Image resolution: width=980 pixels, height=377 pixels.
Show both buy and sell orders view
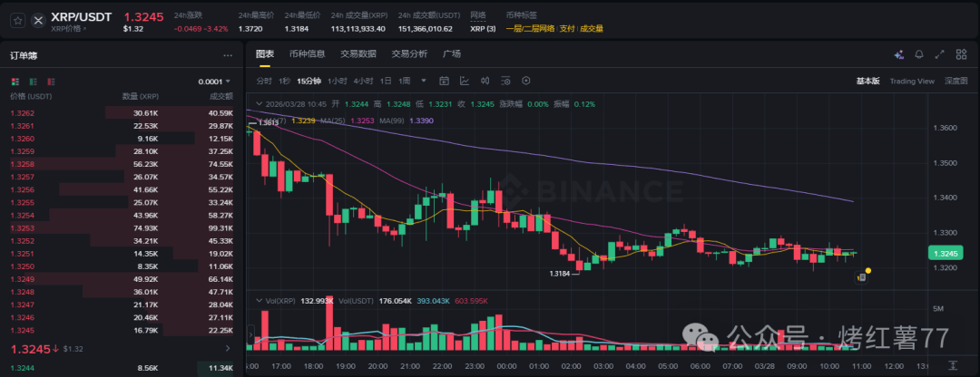15,82
